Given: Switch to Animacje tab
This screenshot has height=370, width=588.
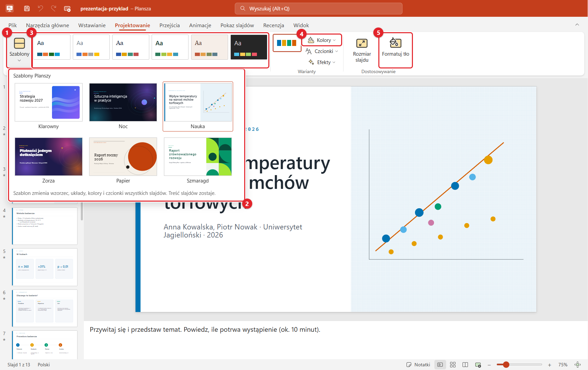Looking at the screenshot, I should click(200, 25).
